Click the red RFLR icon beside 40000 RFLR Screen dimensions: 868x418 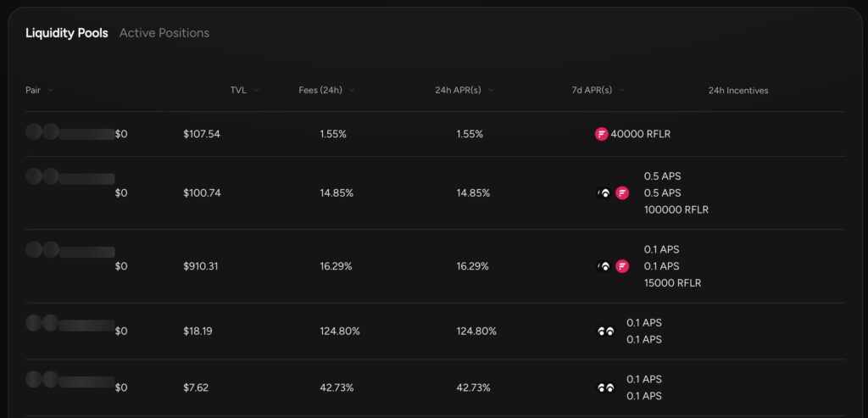pos(602,134)
